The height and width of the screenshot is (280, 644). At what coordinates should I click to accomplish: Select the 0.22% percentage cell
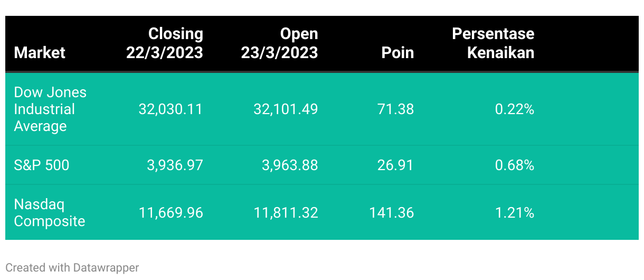tap(515, 109)
